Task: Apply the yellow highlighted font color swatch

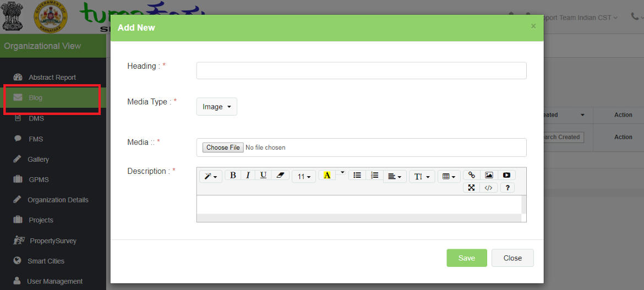Action: [327, 176]
